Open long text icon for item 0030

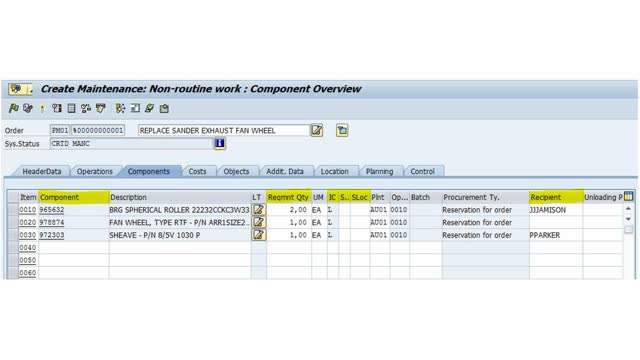pyautogui.click(x=259, y=235)
